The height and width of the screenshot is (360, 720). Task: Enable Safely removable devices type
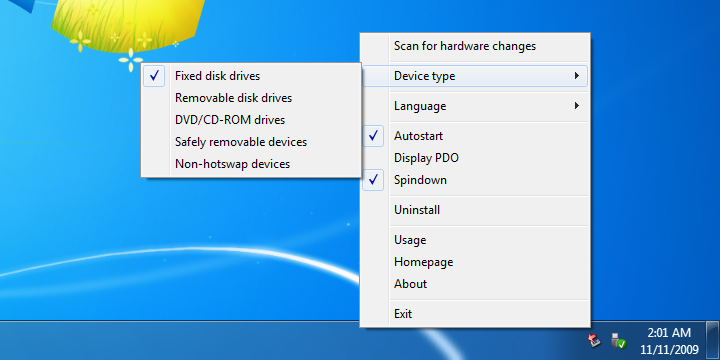251,142
